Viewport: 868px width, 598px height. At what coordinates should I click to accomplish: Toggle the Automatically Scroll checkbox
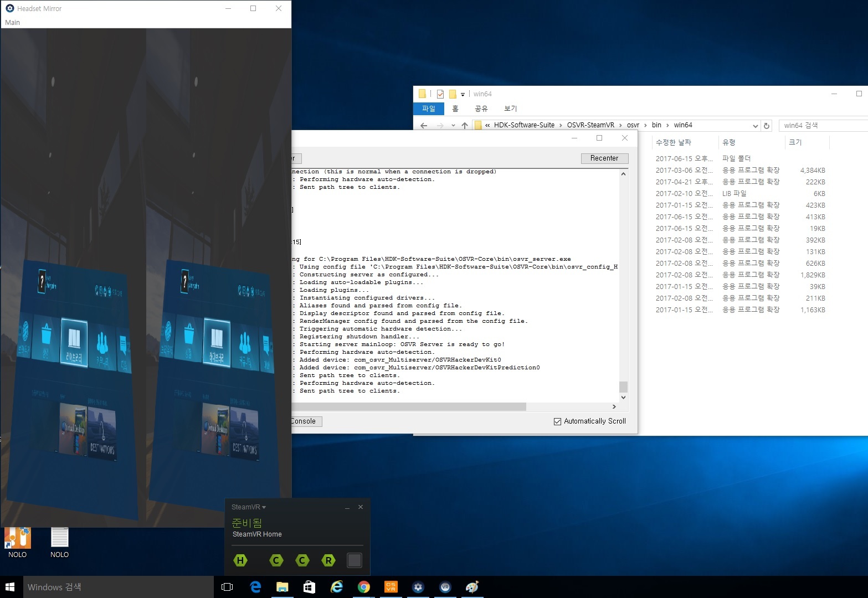click(557, 421)
